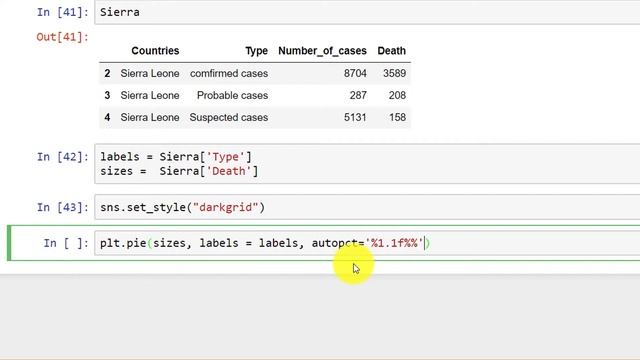Click the Type column header
This screenshot has height=360, width=640.
pos(256,51)
